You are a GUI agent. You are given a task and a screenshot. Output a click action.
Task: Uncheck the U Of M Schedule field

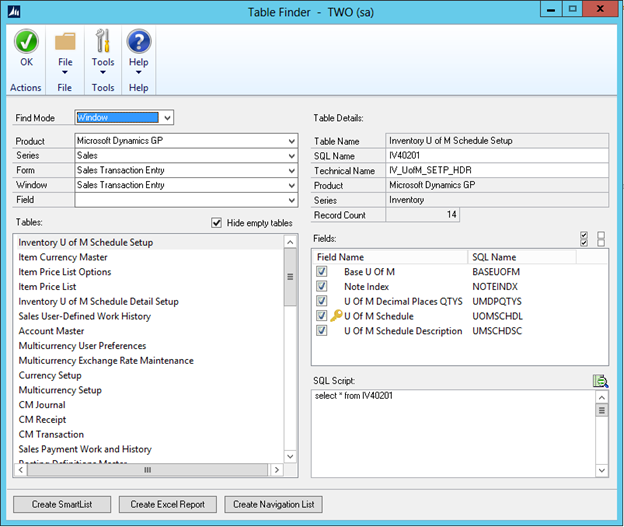click(322, 316)
